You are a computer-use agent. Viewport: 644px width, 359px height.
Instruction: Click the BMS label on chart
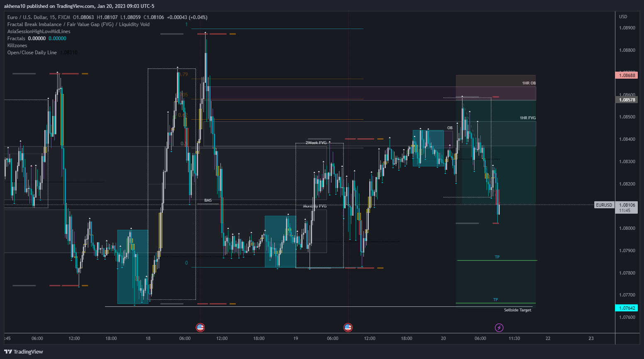click(x=208, y=200)
